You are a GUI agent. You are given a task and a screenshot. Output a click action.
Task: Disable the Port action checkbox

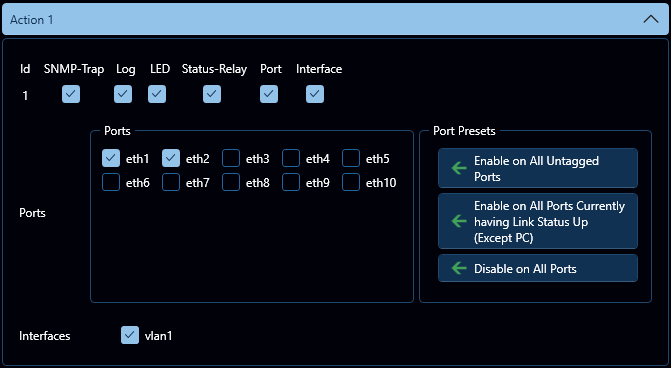pyautogui.click(x=269, y=94)
